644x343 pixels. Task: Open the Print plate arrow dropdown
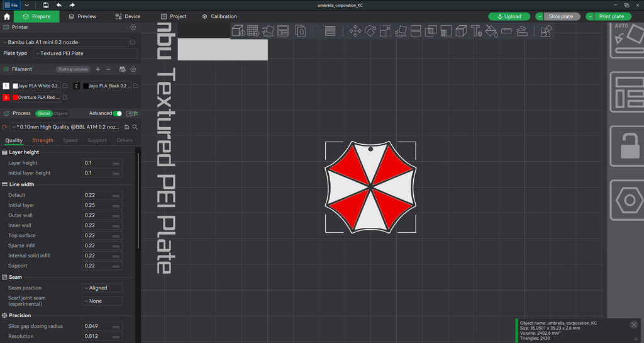[x=590, y=16]
